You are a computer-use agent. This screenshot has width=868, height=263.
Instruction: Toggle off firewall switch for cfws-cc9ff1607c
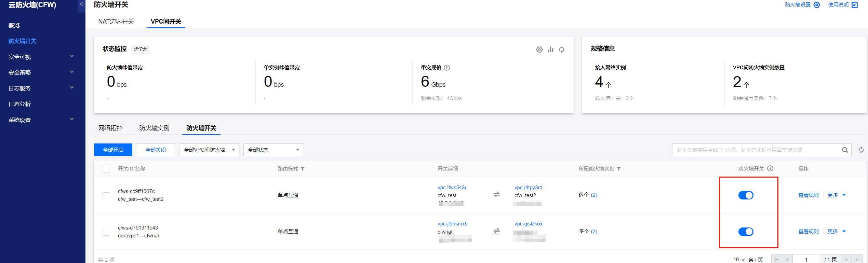(746, 195)
